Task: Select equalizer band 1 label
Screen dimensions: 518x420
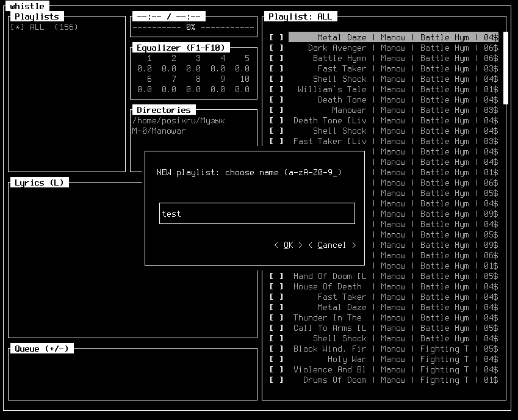Action: pos(149,58)
